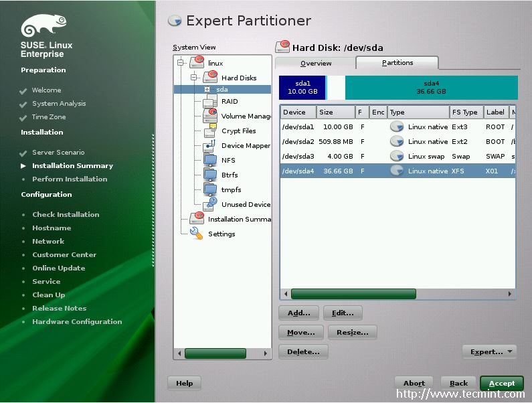Click the Settings wrench icon

[x=197, y=233]
